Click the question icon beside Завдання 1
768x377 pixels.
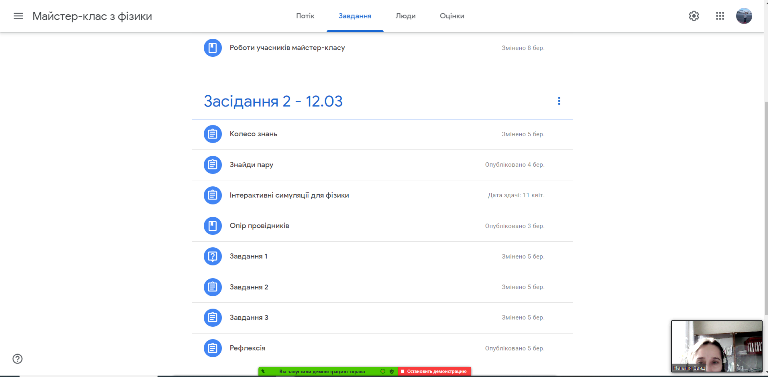pos(213,257)
